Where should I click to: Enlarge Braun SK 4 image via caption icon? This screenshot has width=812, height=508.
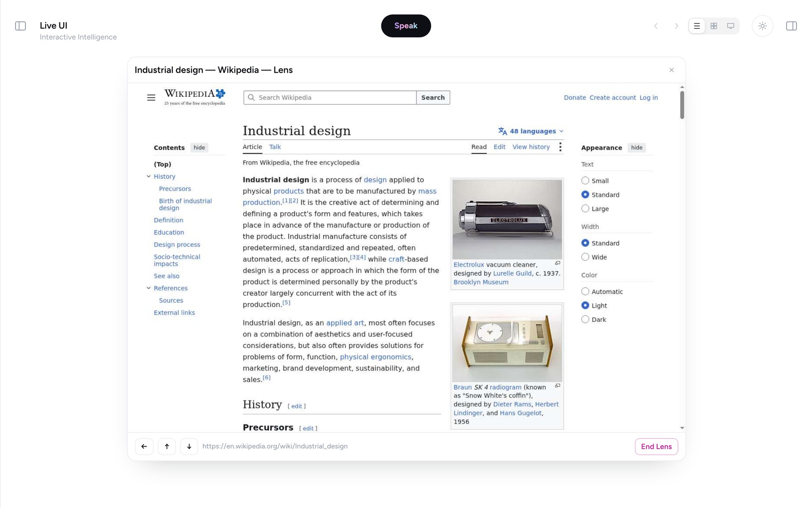[x=558, y=386]
